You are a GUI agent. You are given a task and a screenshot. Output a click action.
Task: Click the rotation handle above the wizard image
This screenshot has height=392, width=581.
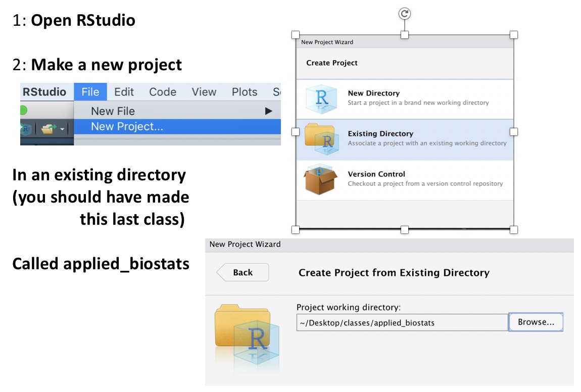click(x=404, y=14)
